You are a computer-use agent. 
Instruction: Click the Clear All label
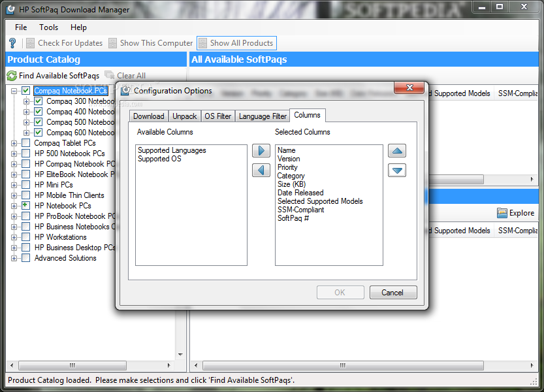click(131, 76)
